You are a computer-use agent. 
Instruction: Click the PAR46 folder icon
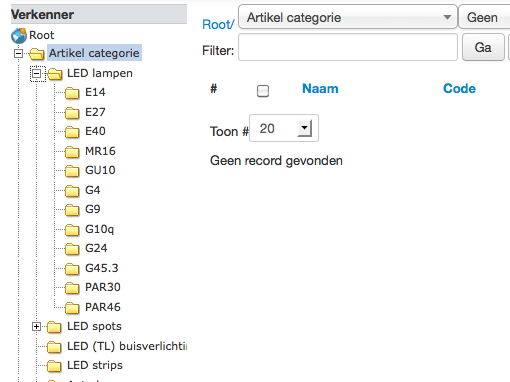pyautogui.click(x=72, y=308)
